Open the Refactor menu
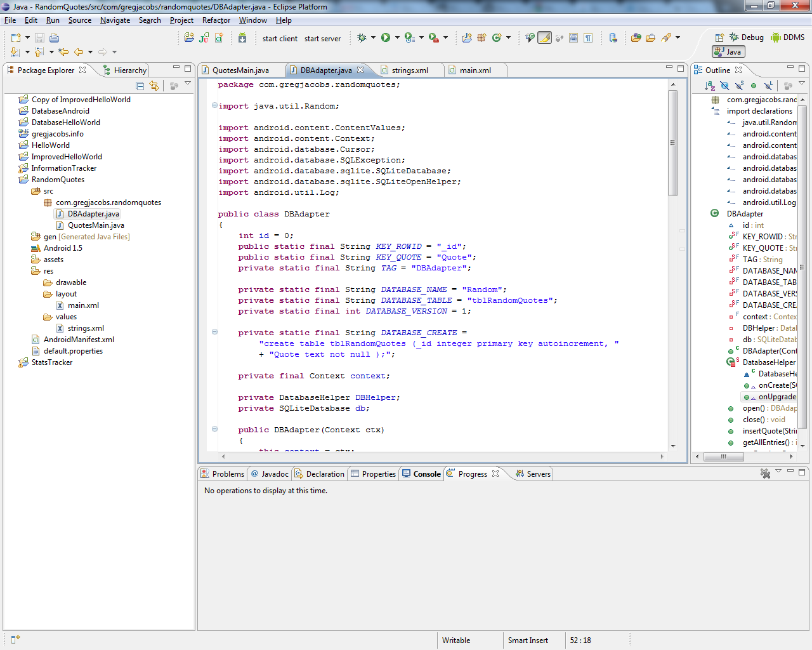 coord(216,20)
